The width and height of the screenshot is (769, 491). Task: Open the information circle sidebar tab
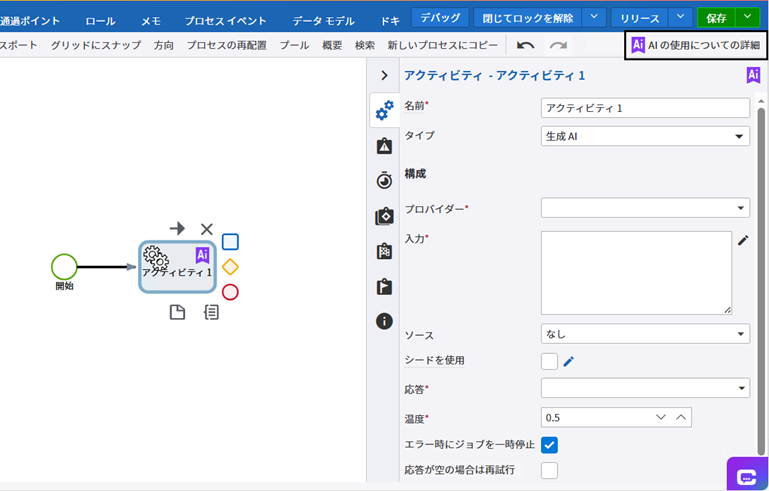tap(384, 321)
